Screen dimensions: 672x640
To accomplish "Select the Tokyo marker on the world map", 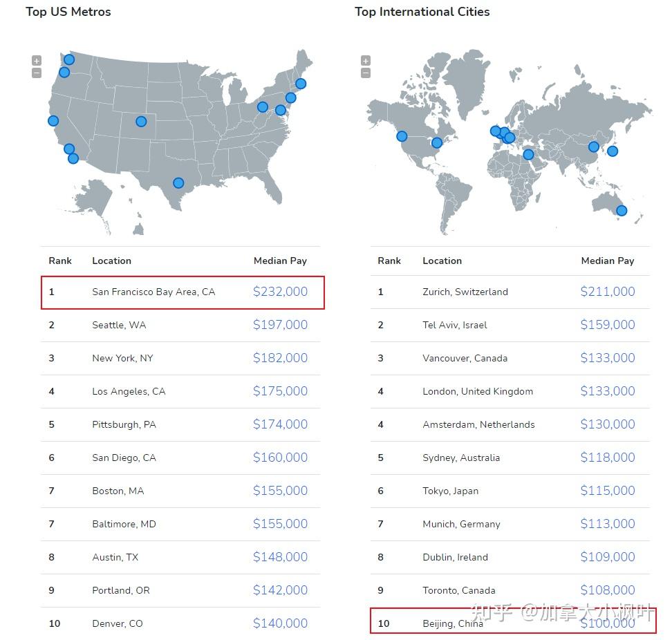I will click(x=612, y=151).
